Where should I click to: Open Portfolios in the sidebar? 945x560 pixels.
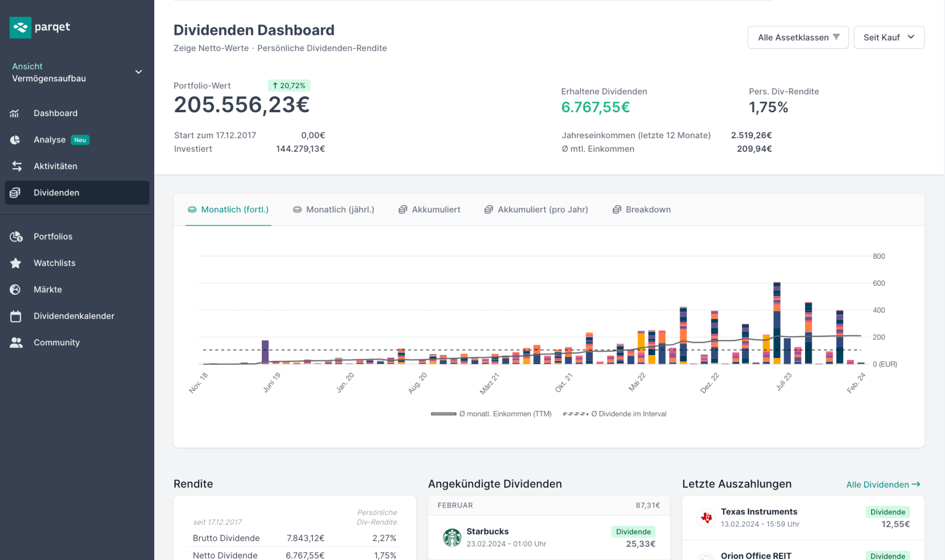[x=77, y=237]
